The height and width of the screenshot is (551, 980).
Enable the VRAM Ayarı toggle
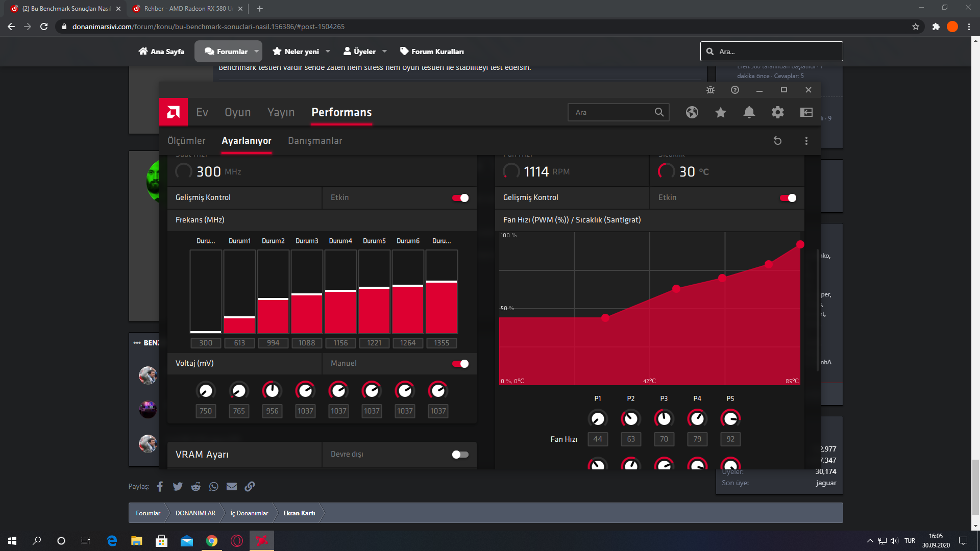[460, 455]
